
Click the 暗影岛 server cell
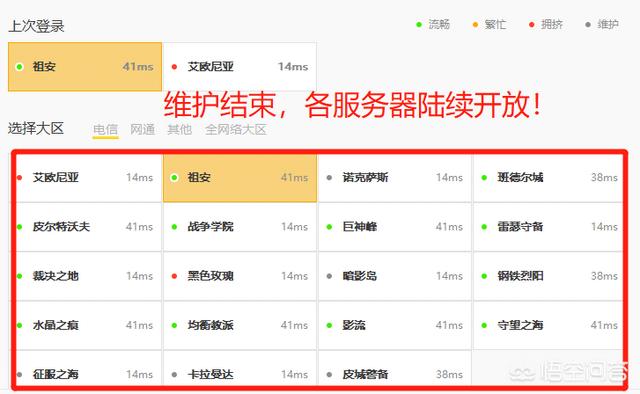(395, 276)
